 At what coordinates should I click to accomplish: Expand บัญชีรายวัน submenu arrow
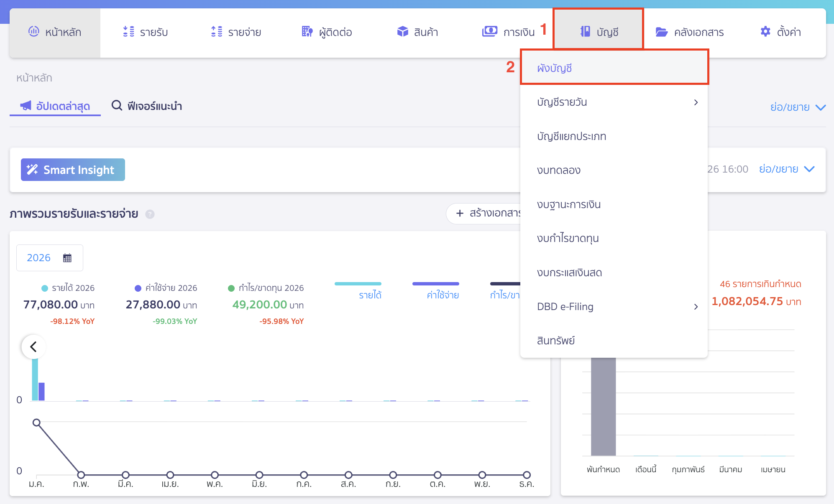pos(696,102)
